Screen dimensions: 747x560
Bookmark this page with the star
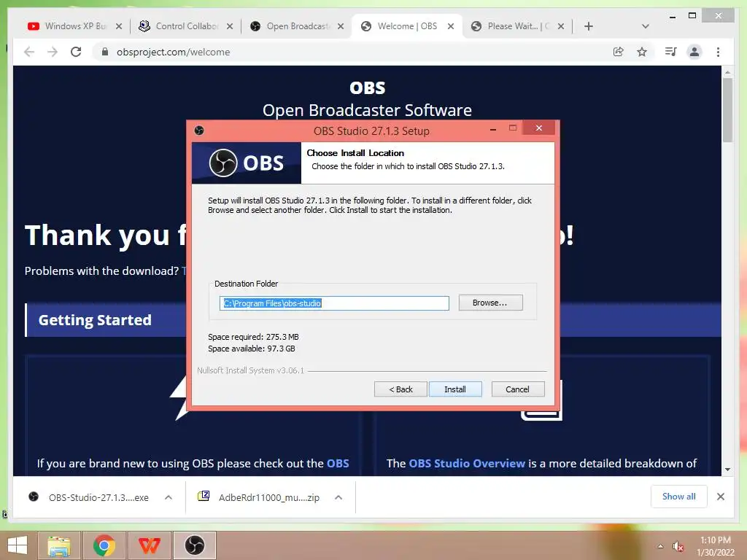(642, 52)
